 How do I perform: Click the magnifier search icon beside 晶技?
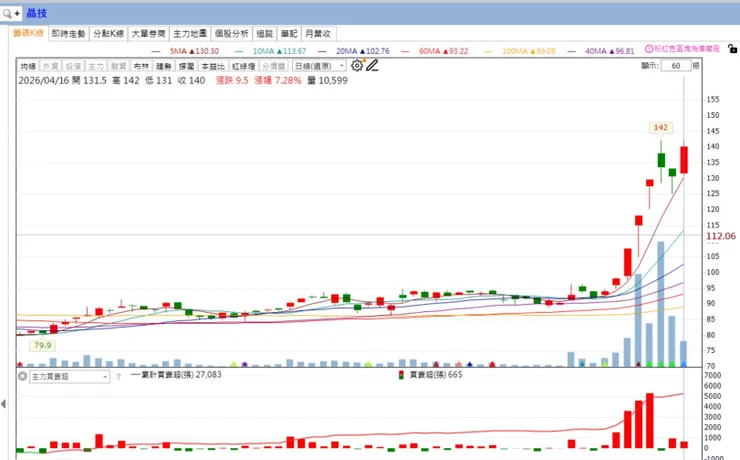[x=7, y=14]
